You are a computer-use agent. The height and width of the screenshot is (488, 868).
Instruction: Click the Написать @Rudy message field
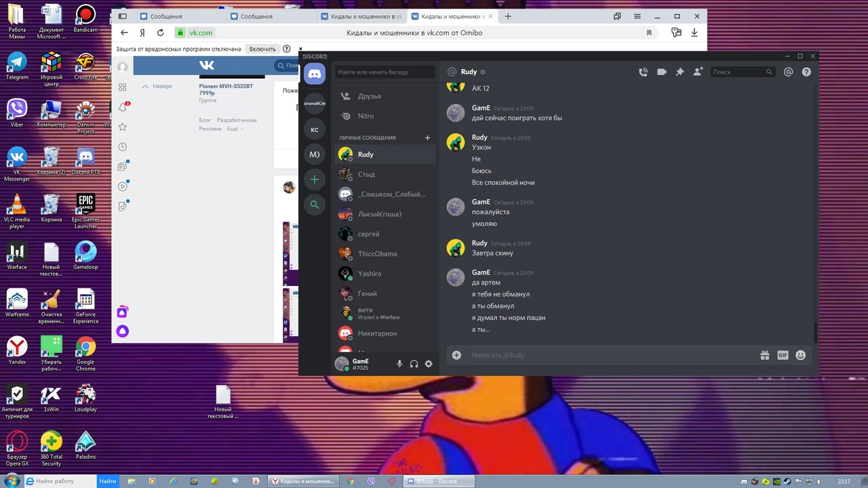coord(610,355)
